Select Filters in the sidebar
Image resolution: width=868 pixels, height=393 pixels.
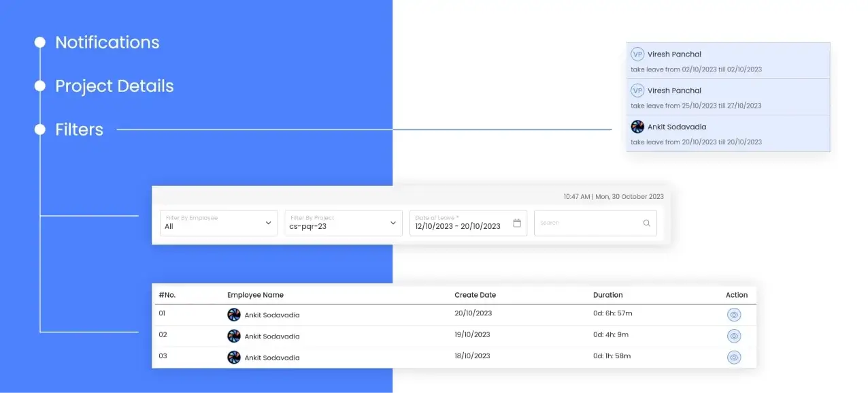[x=79, y=129]
